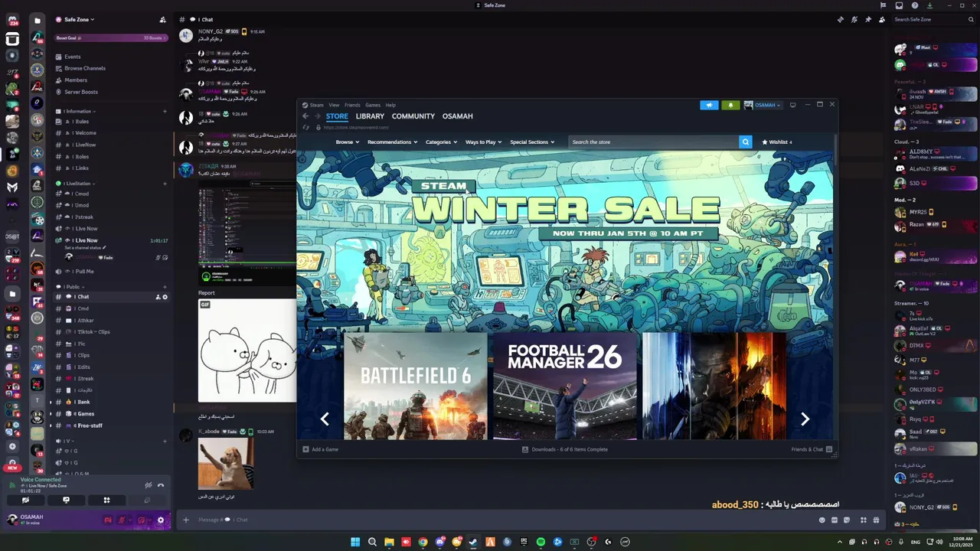This screenshot has height=551, width=980.
Task: Open Steam Downloads status link
Action: coord(565,449)
